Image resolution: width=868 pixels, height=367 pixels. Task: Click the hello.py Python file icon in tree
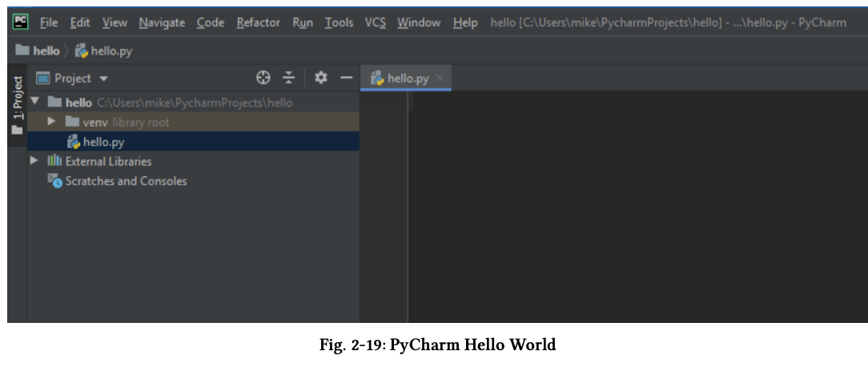point(73,142)
